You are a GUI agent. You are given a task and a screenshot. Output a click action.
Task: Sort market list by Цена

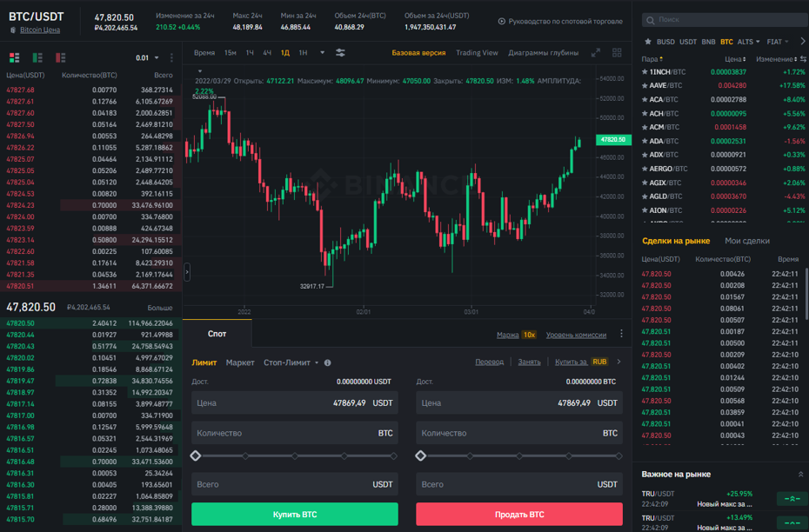tap(735, 59)
